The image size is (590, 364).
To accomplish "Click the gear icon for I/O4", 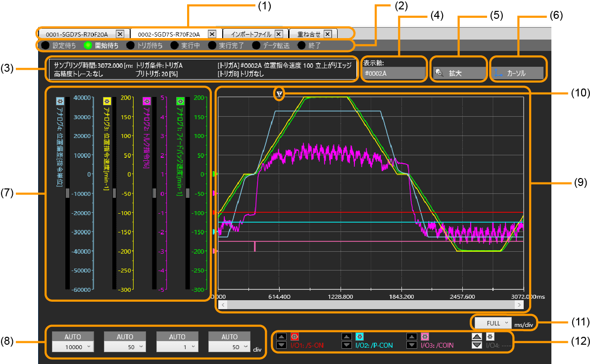I will (x=490, y=336).
